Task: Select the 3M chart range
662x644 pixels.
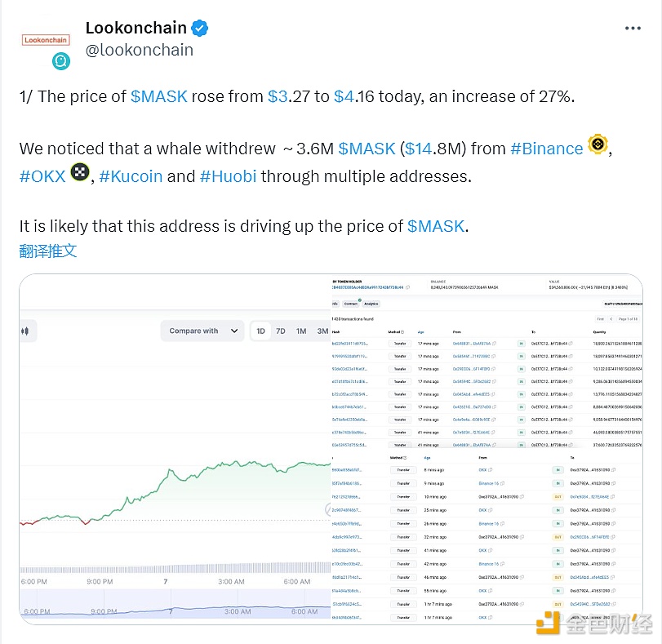Action: click(322, 331)
